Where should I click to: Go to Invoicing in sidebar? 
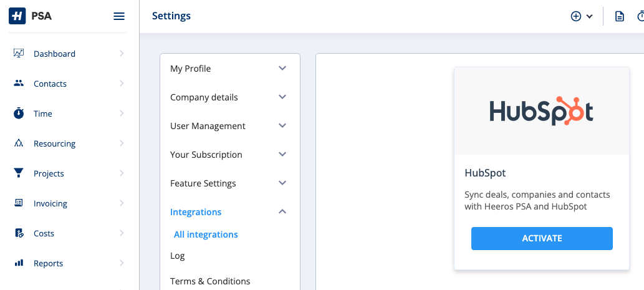[x=50, y=204]
